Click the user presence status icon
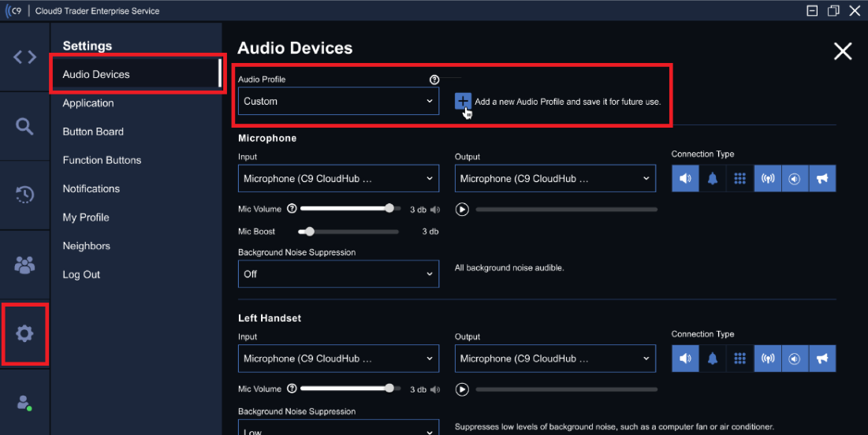 click(x=24, y=403)
